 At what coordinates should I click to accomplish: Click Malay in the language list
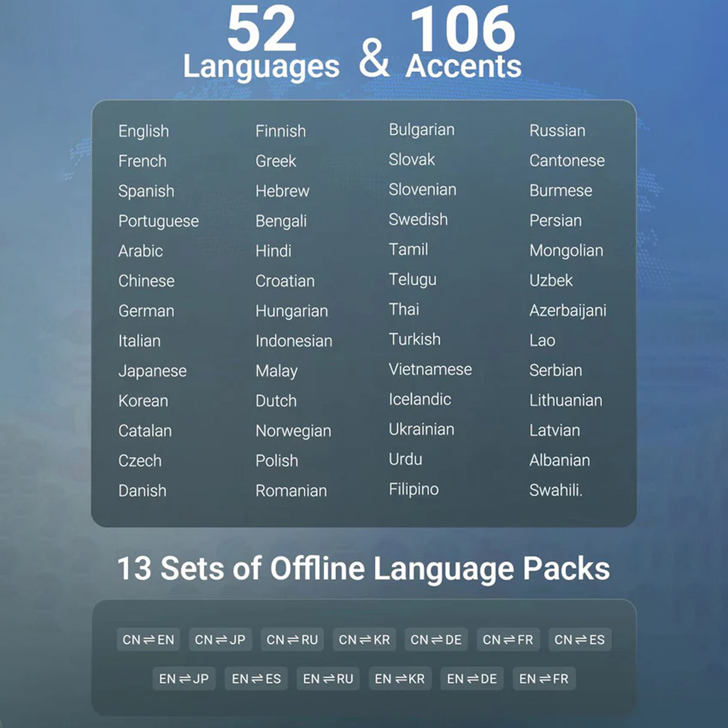(276, 371)
